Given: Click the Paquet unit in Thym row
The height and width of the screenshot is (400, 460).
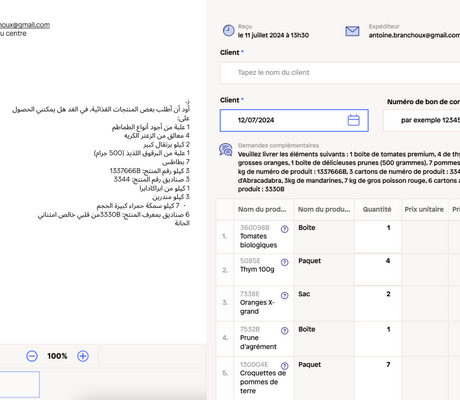Looking at the screenshot, I should point(309,261).
